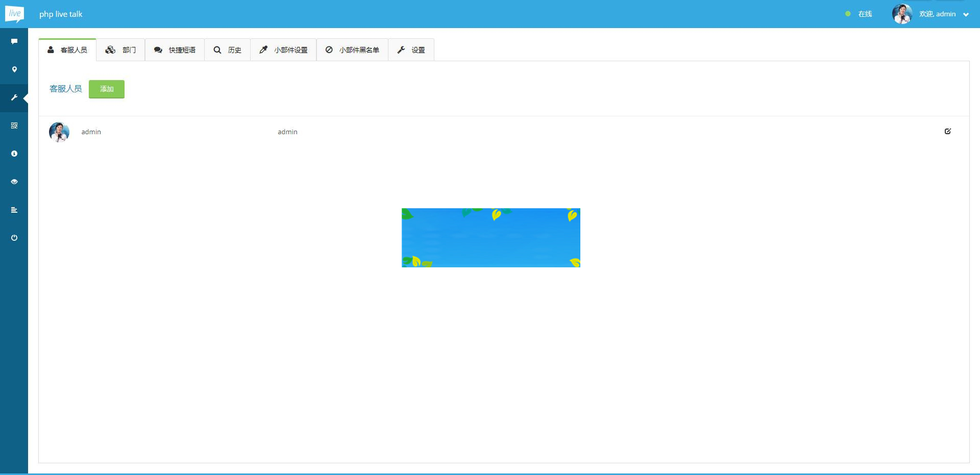Click the power icon in sidebar
Image resolution: width=980 pixels, height=475 pixels.
click(x=14, y=238)
